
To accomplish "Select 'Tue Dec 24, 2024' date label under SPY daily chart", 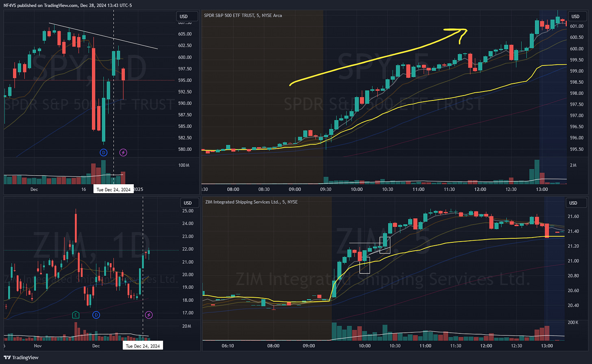I will coord(113,190).
